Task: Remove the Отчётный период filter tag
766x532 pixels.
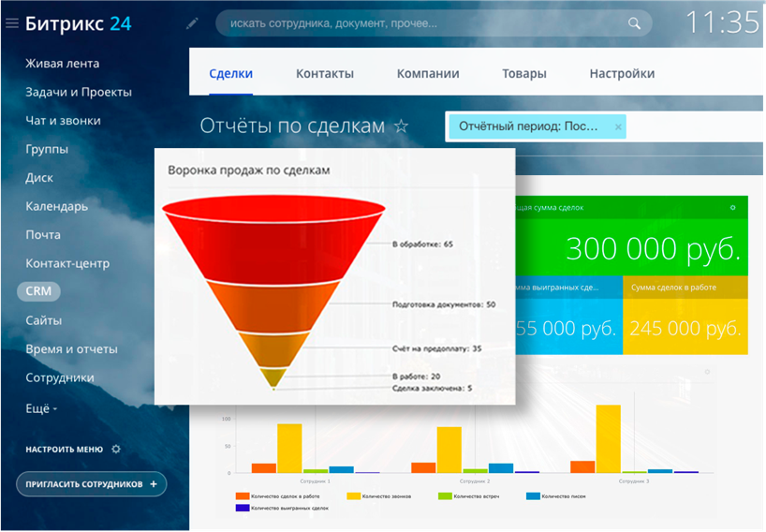Action: [618, 127]
